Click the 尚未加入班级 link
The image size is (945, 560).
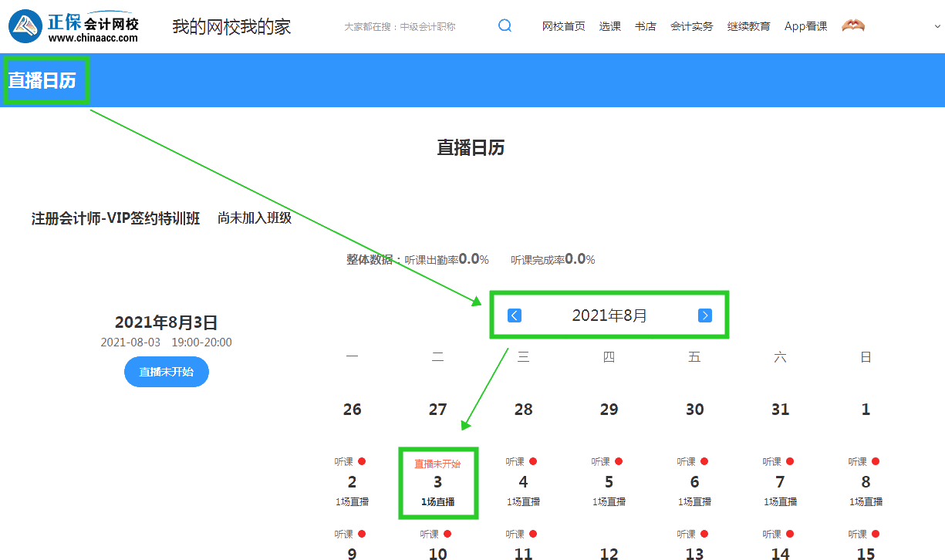[x=255, y=218]
